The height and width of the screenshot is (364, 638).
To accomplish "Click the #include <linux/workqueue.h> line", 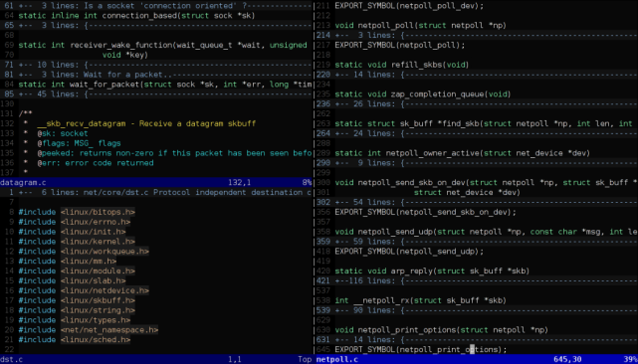I will (84, 252).
